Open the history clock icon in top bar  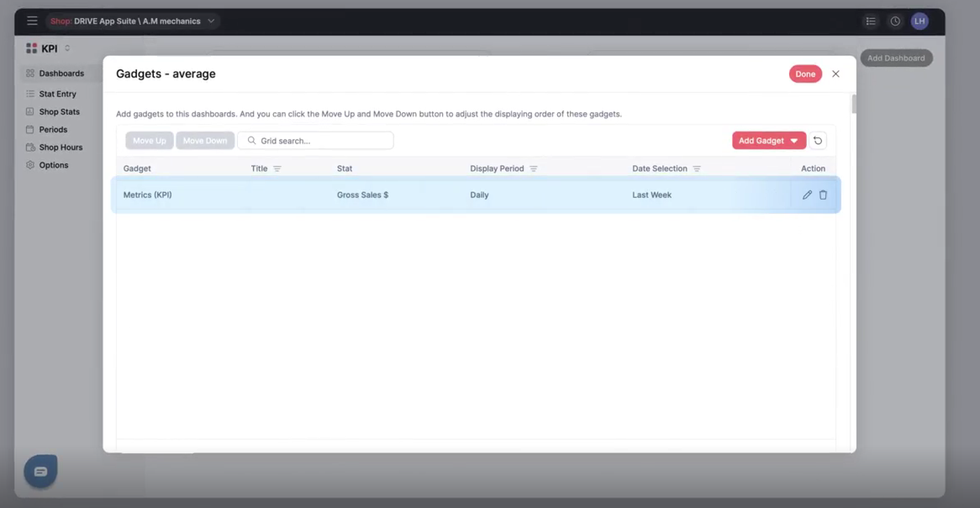pos(895,21)
